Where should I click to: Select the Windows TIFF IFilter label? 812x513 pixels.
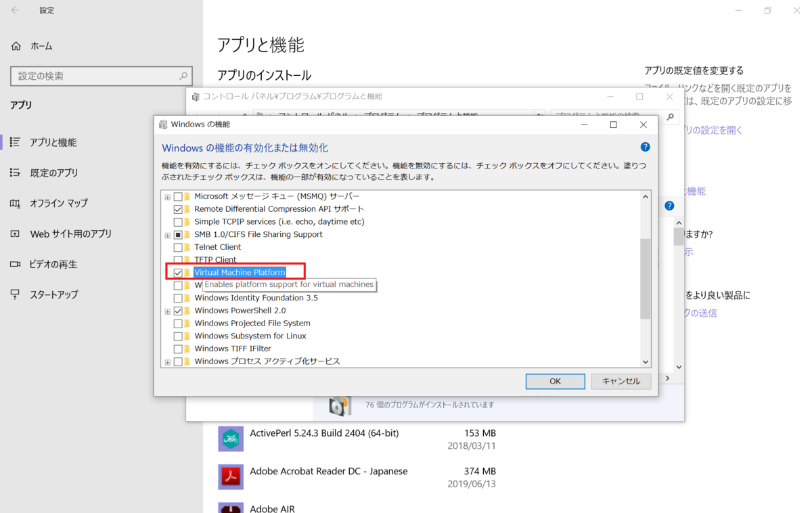(x=233, y=349)
